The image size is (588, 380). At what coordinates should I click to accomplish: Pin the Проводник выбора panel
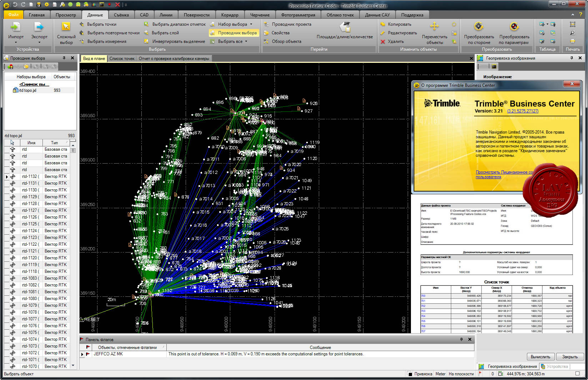click(64, 58)
